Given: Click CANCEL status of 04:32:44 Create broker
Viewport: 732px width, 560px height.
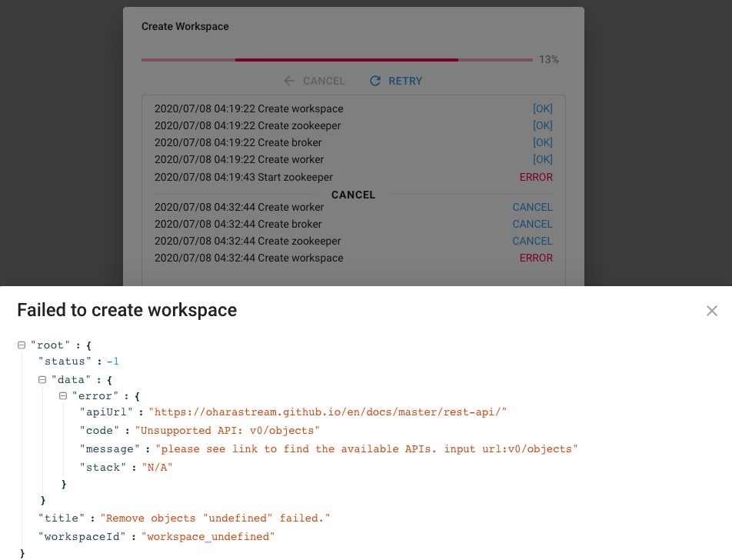Looking at the screenshot, I should (x=532, y=224).
